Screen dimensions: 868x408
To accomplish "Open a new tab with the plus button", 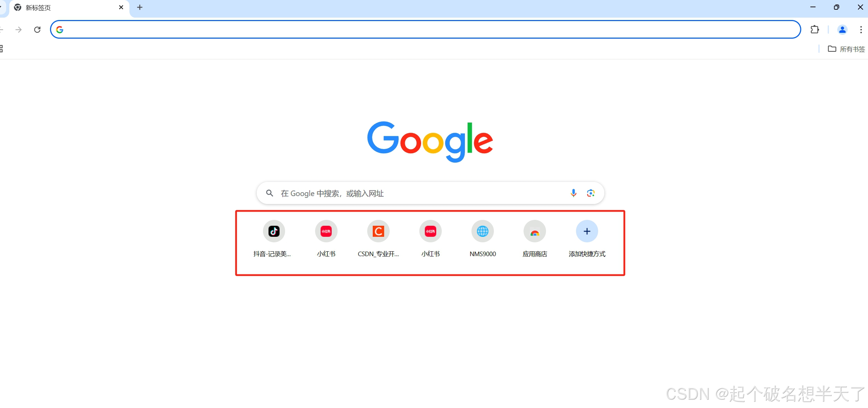I will (x=140, y=7).
